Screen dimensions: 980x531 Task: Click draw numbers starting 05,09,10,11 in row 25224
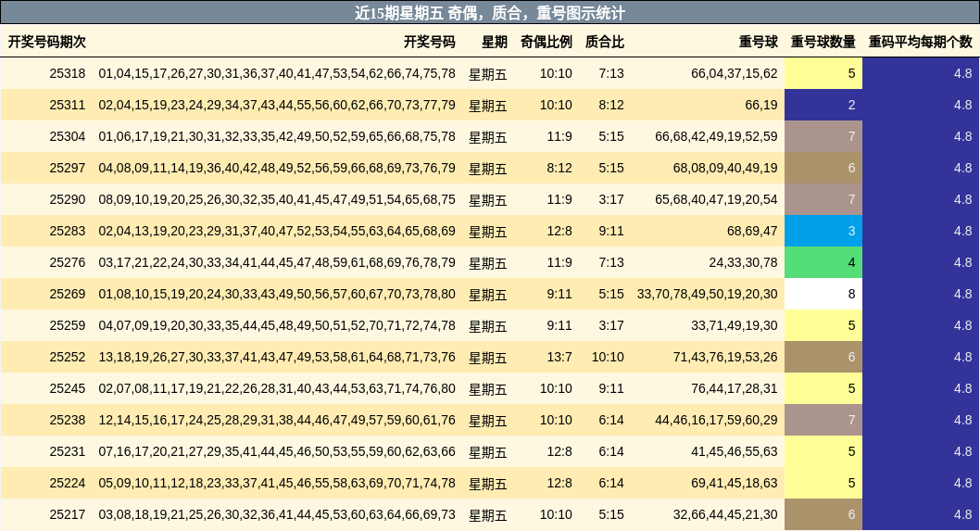click(277, 483)
